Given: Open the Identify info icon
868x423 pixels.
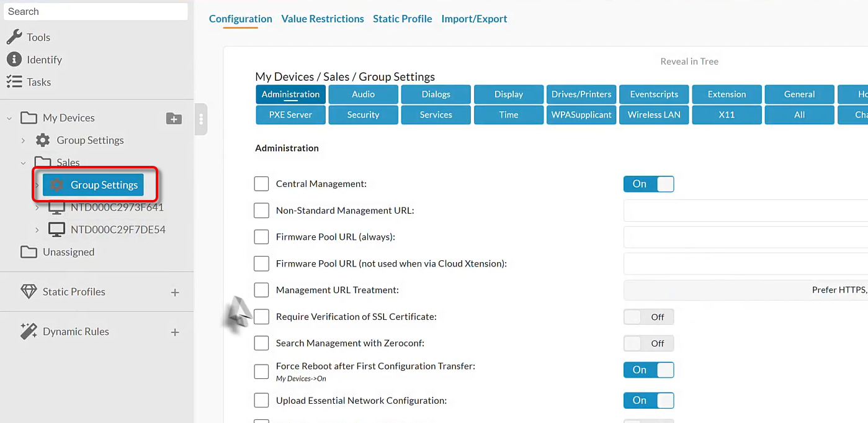Looking at the screenshot, I should (x=14, y=60).
